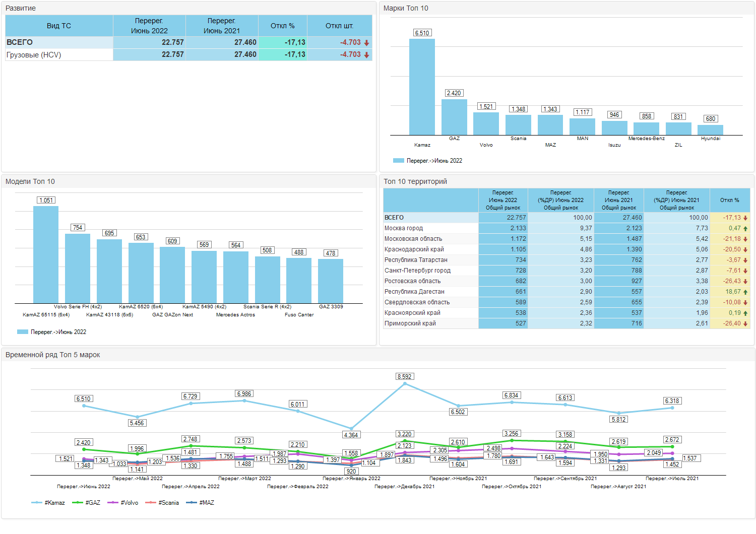Select the Fuso Canter bar labeled 488
This screenshot has width=756, height=534.
tap(299, 281)
